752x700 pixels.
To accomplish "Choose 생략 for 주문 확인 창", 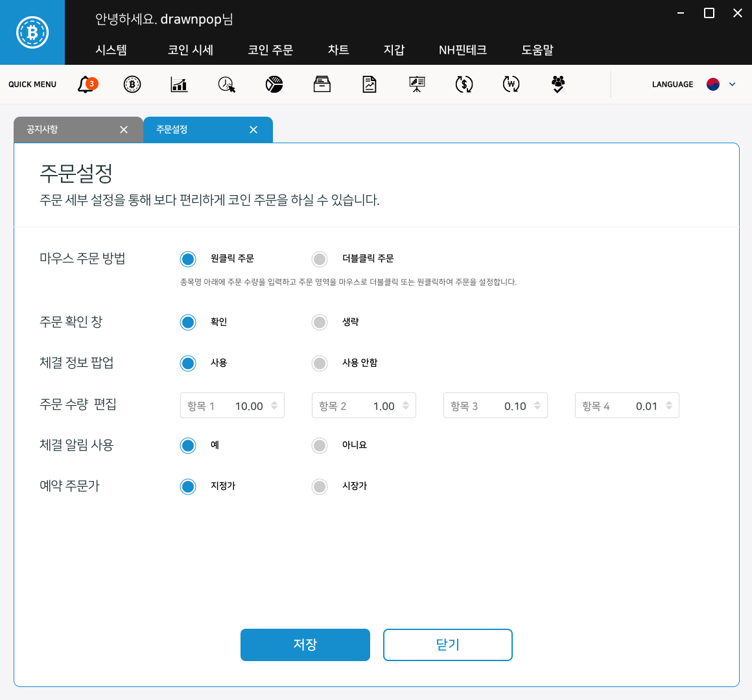I will (320, 322).
